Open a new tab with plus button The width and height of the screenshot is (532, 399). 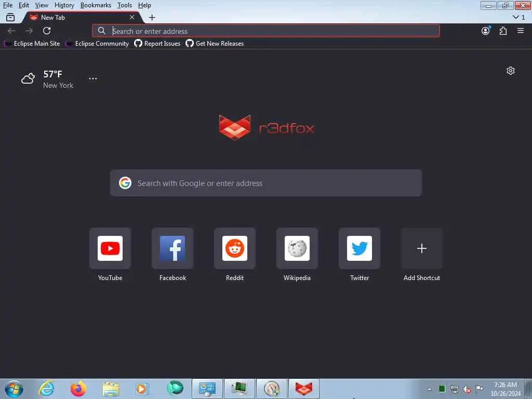tap(152, 17)
